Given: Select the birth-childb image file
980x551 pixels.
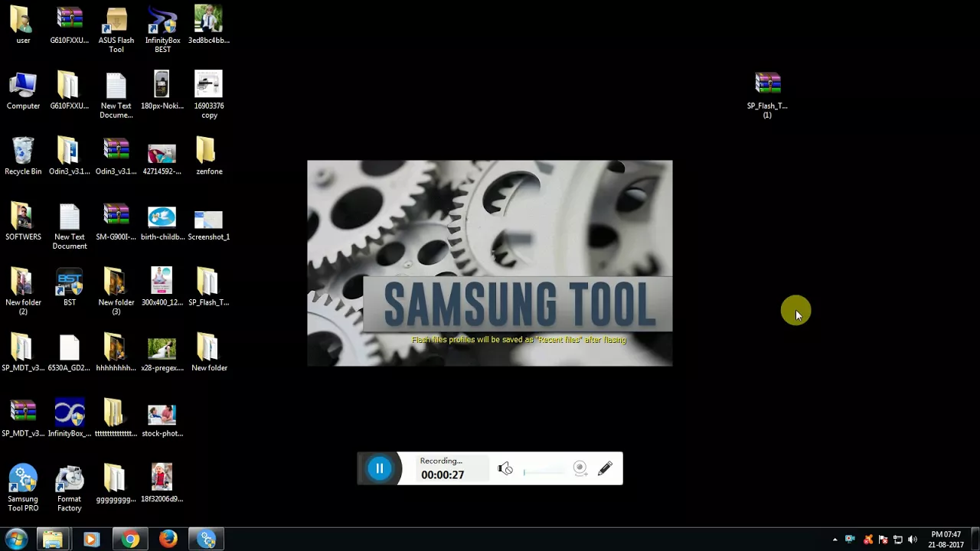Looking at the screenshot, I should pos(162,222).
